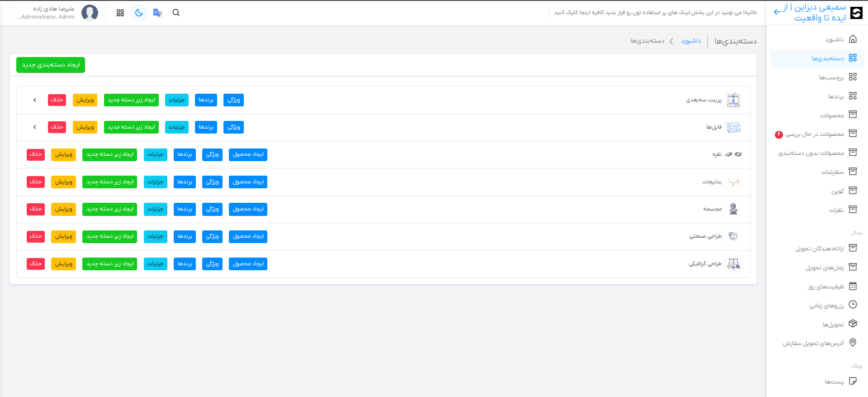Click جزئیات for مجسمه row
The width and height of the screenshot is (868, 397).
(x=155, y=209)
